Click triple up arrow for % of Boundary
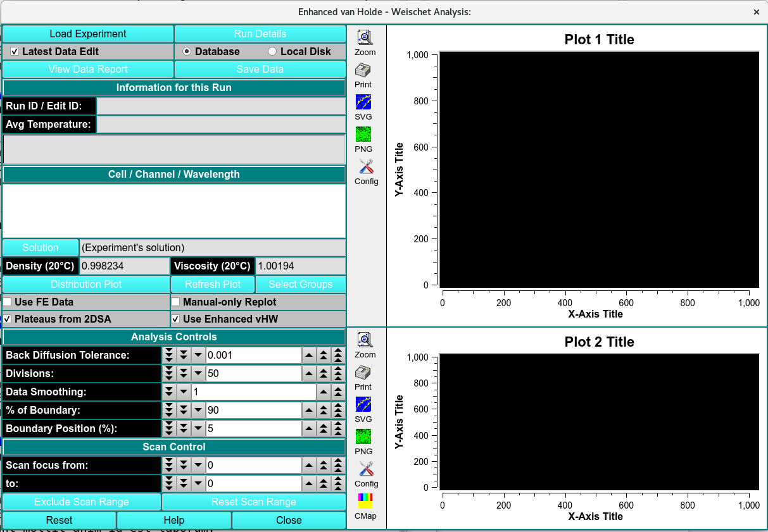This screenshot has height=532, width=768. [x=338, y=411]
